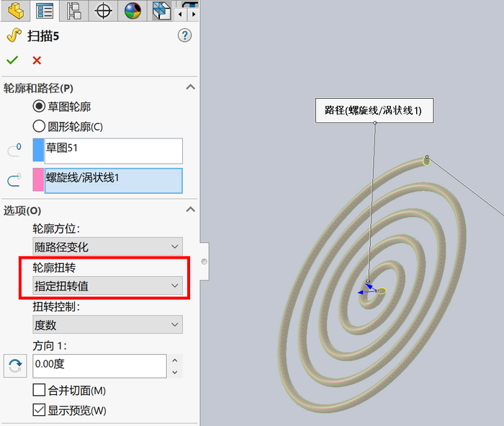Collapse the 轮廓和路径(P) section
This screenshot has height=426, width=504.
coord(190,87)
